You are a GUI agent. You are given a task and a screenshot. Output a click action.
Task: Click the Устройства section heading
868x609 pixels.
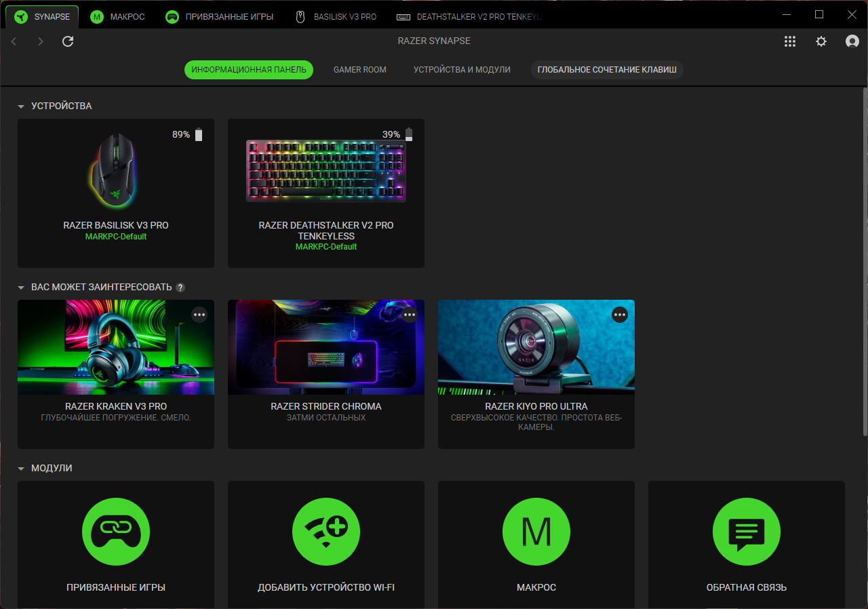(62, 106)
